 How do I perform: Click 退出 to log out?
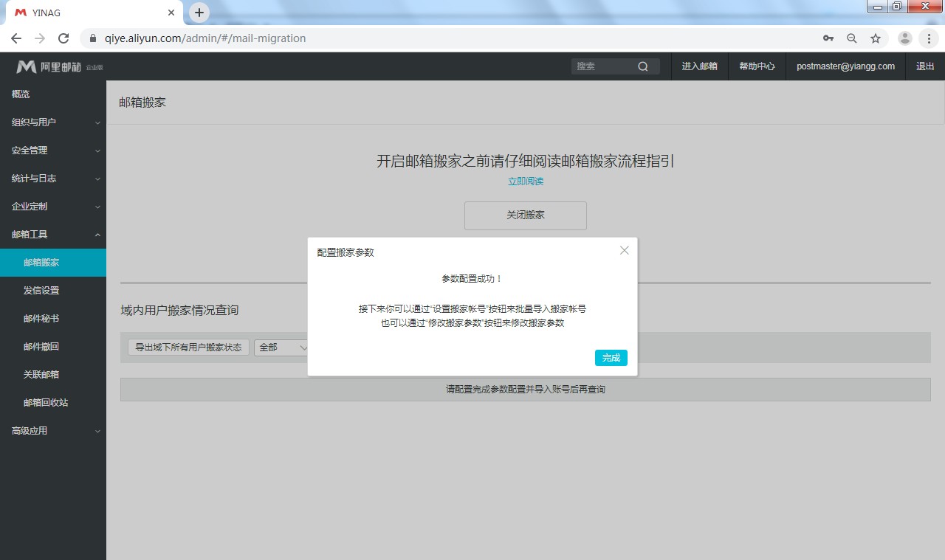point(925,66)
